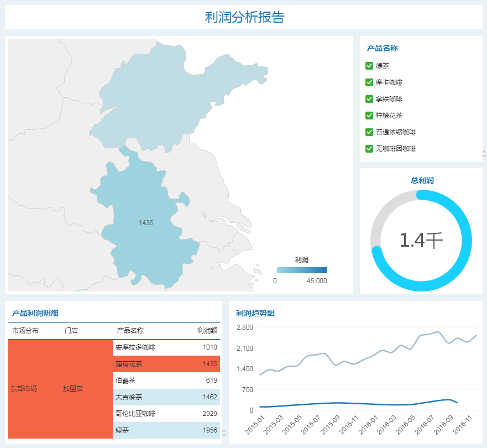
Task: Select the 伯爵茶 table row
Action: click(166, 381)
